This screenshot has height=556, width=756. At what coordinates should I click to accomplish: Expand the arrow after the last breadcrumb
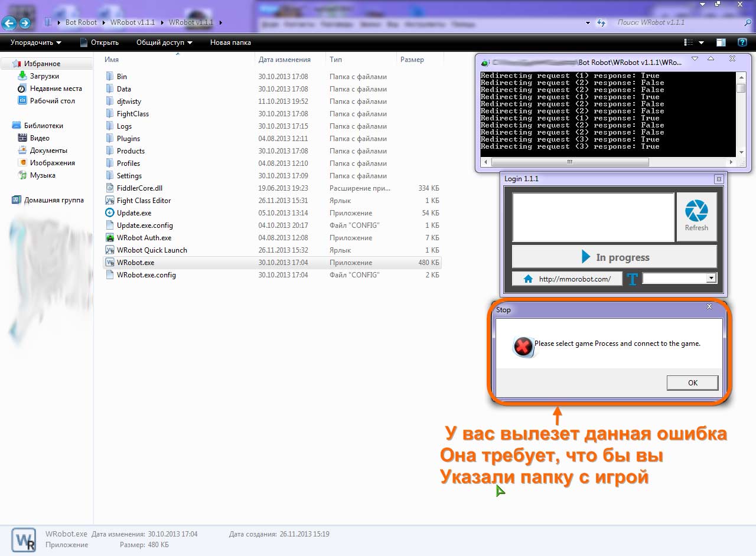(221, 22)
